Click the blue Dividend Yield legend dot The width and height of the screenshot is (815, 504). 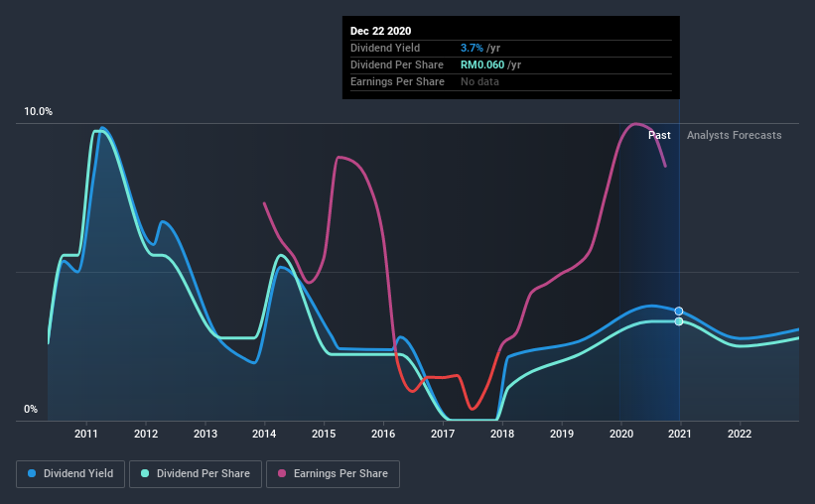tap(32, 473)
